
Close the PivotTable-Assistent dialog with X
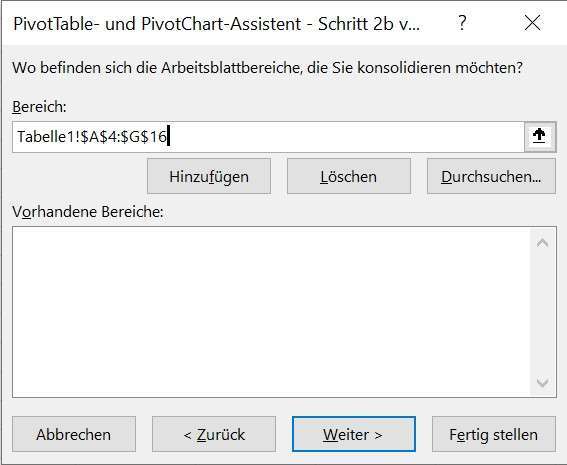pos(533,23)
